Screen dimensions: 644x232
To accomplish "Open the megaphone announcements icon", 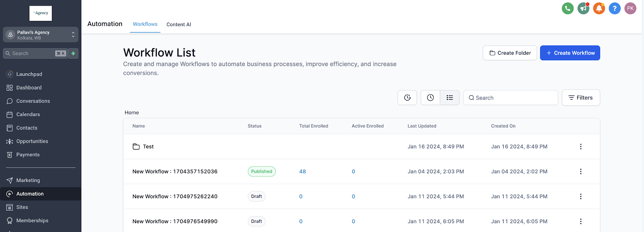I will click(583, 8).
